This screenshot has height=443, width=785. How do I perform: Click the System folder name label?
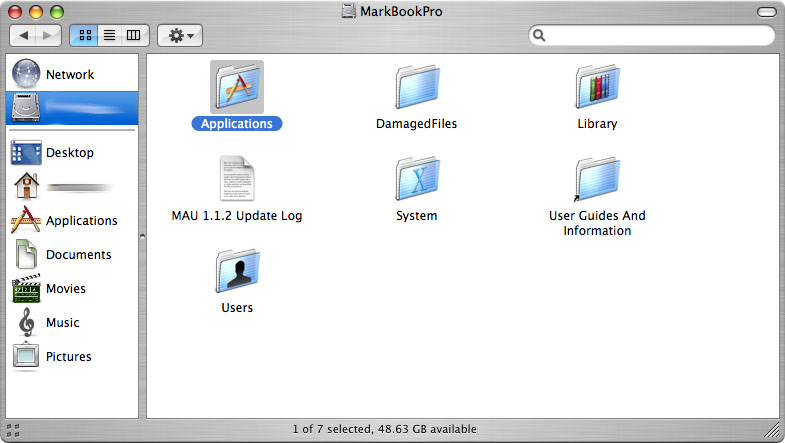coord(417,216)
